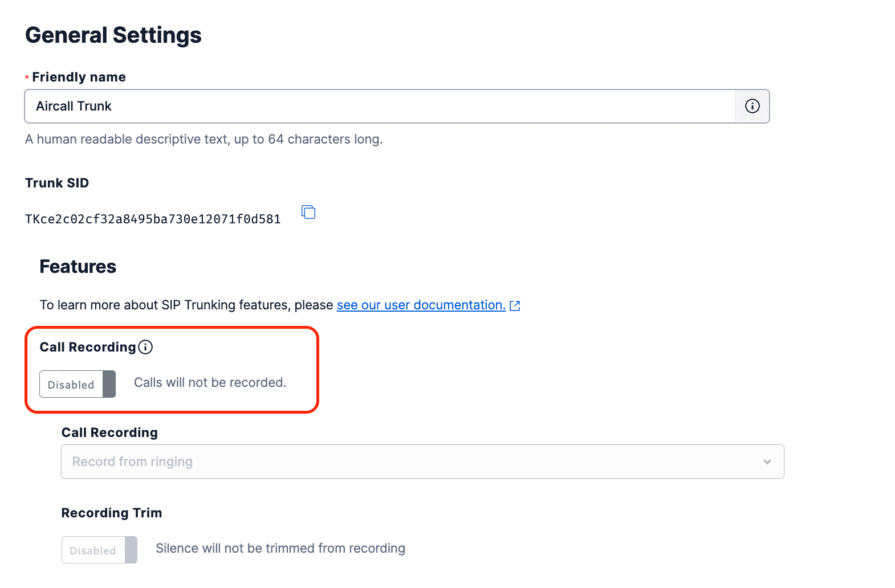Click the 'Features' section heading
Viewport: 895px width, 588px height.
click(78, 267)
